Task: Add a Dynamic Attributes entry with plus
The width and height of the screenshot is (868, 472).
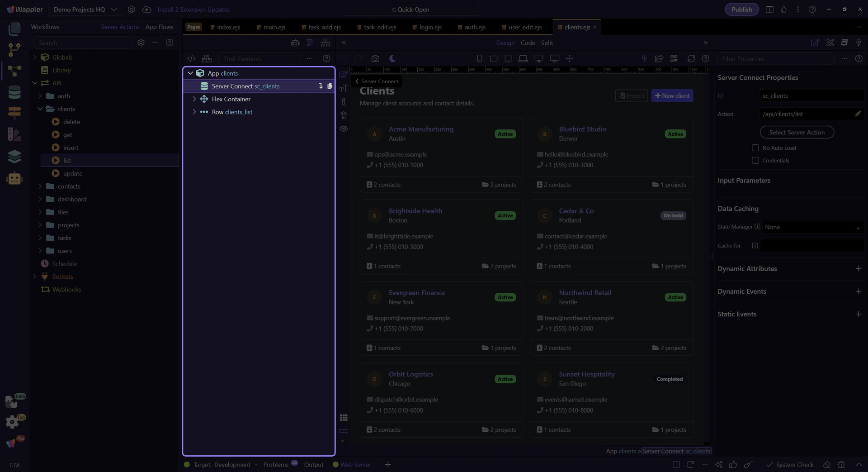Action: coord(858,269)
